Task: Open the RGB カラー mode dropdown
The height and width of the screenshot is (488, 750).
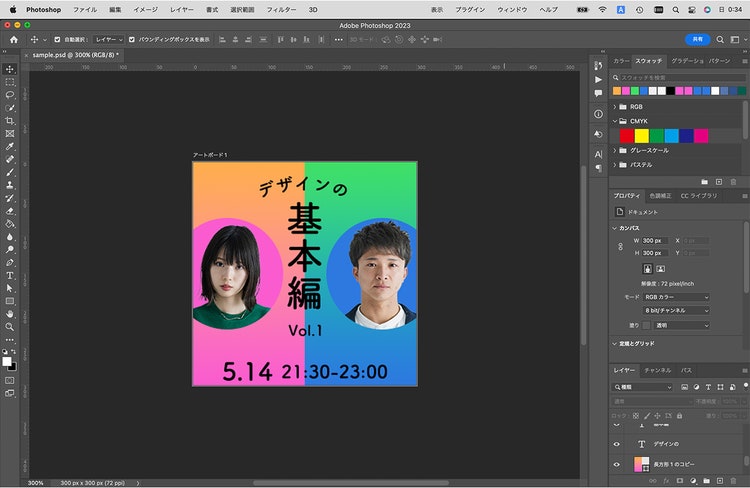Action: coord(676,297)
